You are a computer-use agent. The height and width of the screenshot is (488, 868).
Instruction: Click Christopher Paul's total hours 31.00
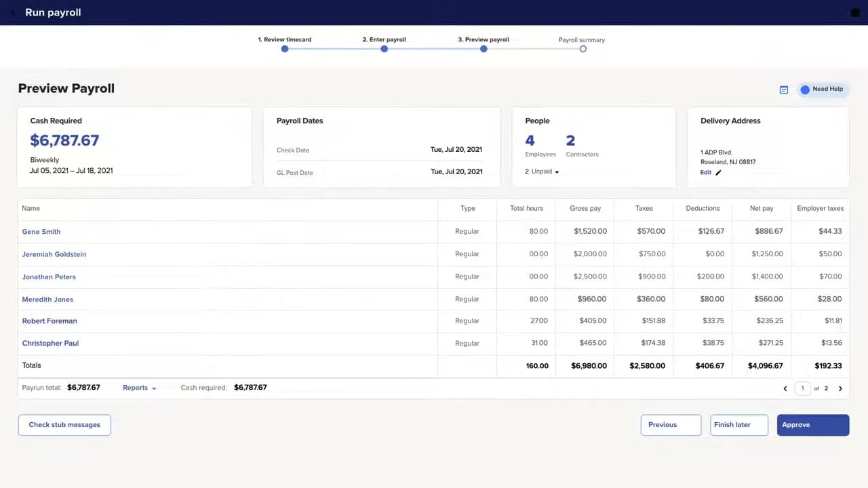(538, 344)
